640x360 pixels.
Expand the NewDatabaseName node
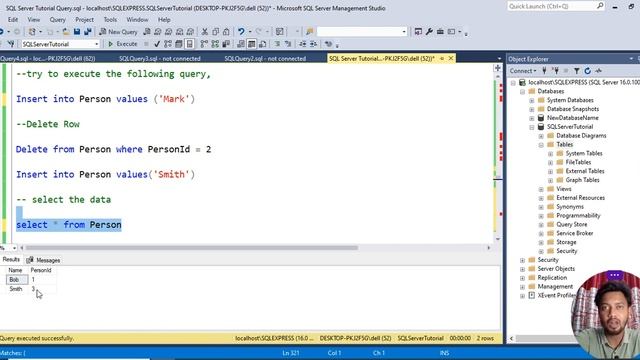531,118
